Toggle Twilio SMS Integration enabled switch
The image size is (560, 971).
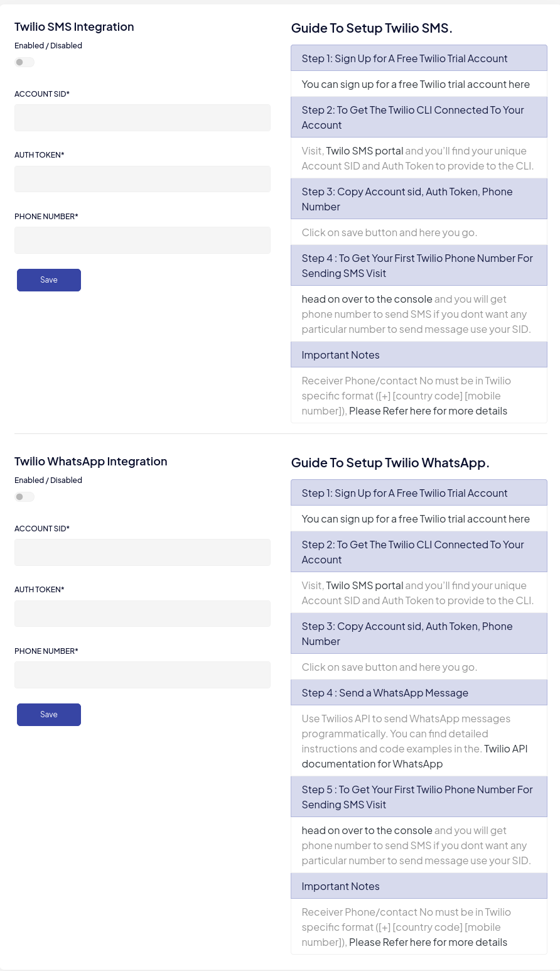tap(24, 62)
